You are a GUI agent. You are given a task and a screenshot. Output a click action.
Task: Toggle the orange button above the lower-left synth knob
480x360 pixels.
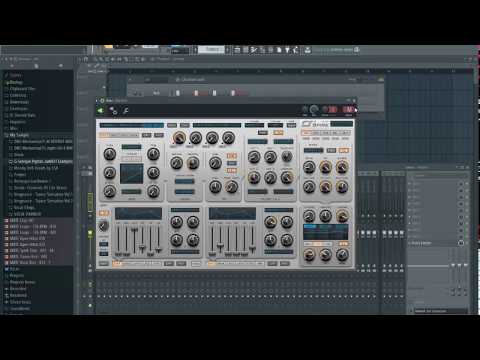[x=104, y=213]
